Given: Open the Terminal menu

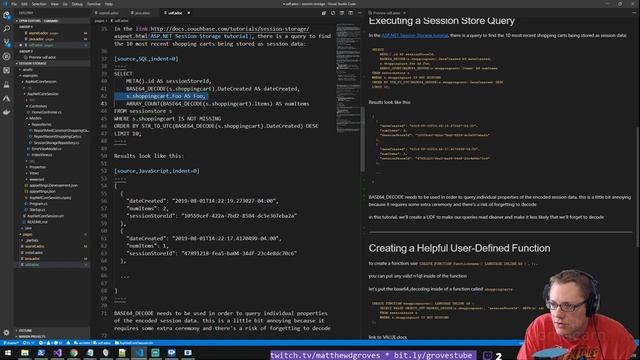Looking at the screenshot, I should 93,4.
